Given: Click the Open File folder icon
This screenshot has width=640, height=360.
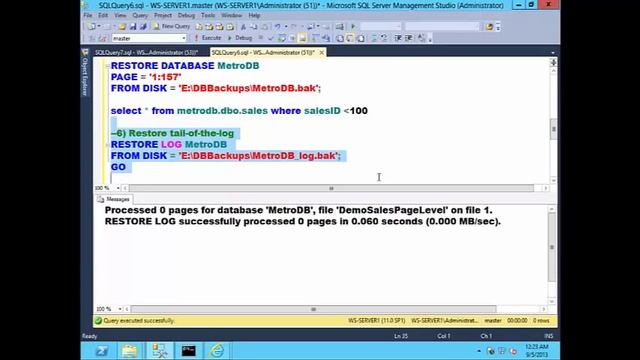Looking at the screenshot, I should point(122,27).
